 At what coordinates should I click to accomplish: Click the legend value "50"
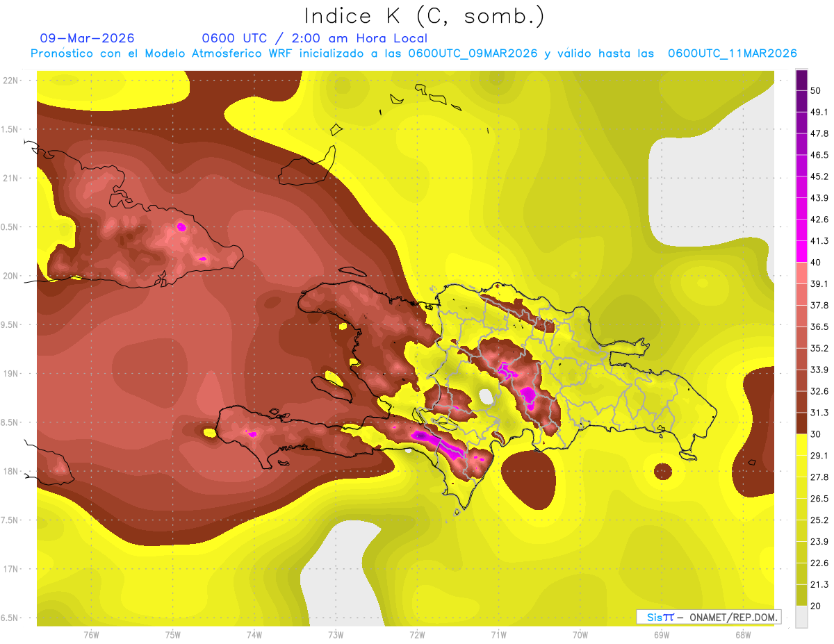coord(815,90)
